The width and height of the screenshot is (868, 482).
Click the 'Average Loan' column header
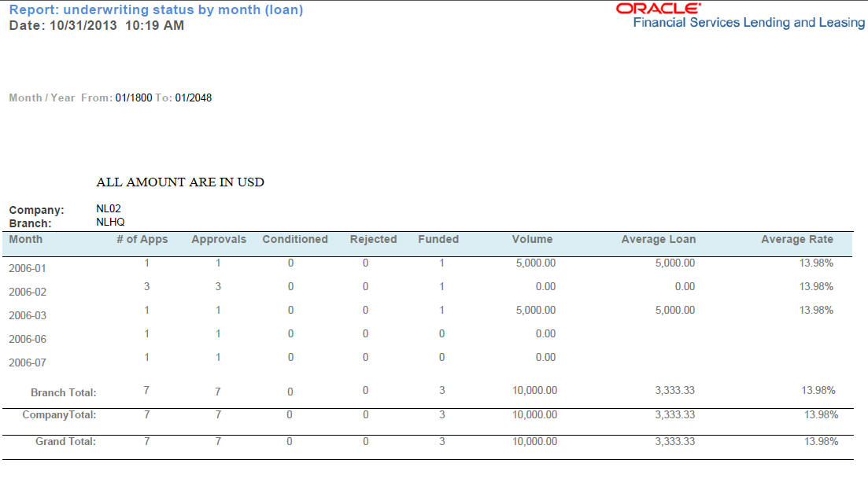point(658,240)
